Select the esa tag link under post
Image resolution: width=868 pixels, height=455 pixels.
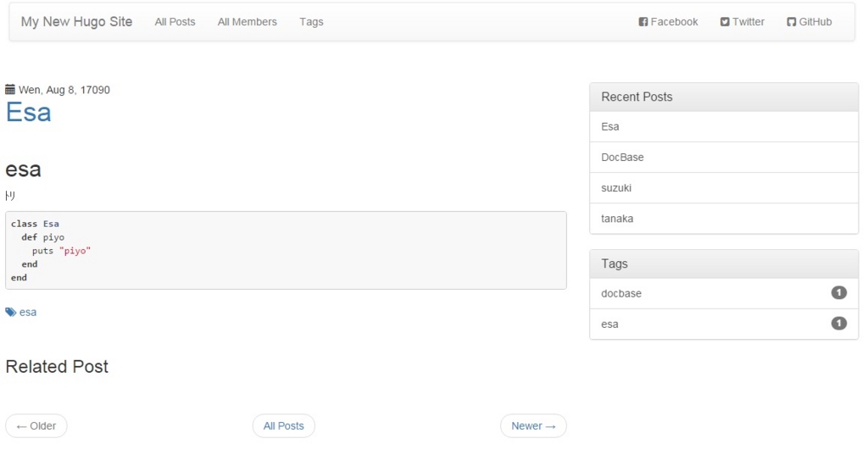28,312
